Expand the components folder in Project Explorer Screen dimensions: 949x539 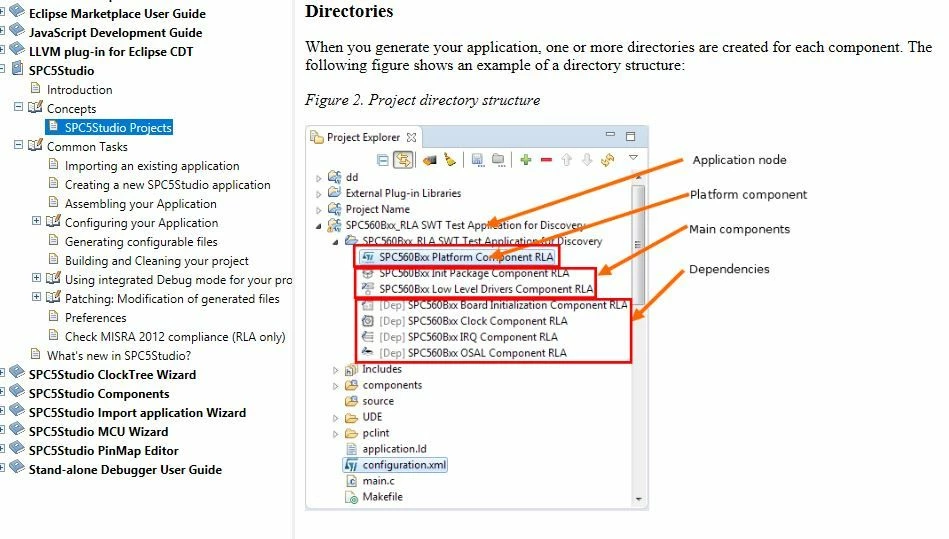click(335, 386)
